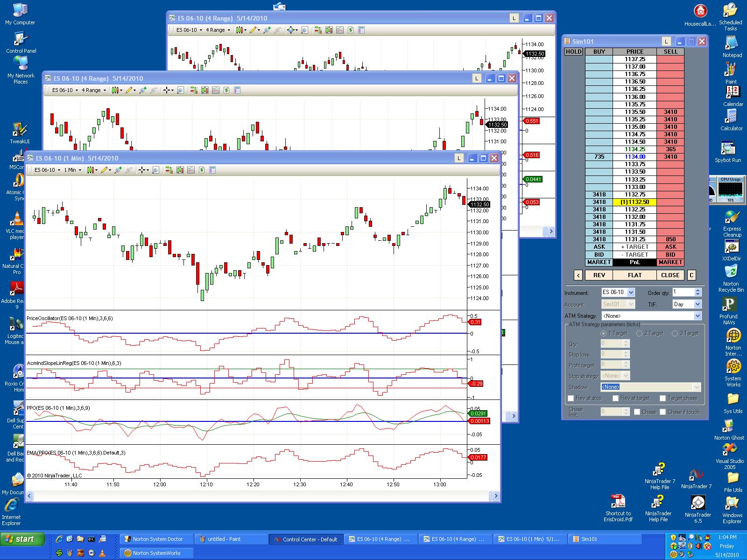The width and height of the screenshot is (747, 560).
Task: Launch Calculator desktop shortcut
Action: click(x=731, y=120)
